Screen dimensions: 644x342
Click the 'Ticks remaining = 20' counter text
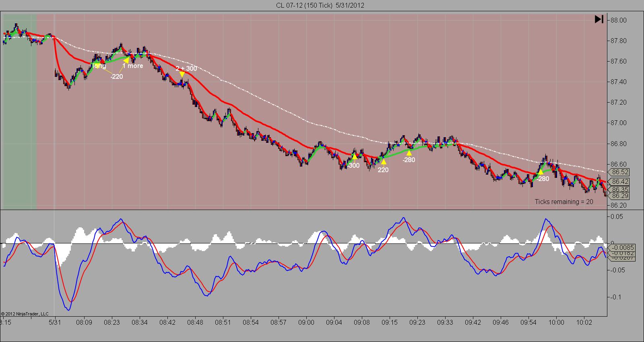[564, 202]
